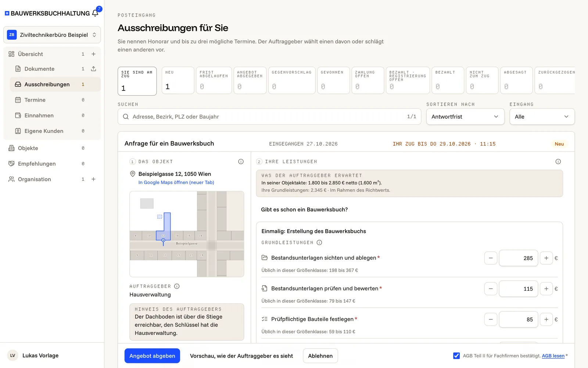Increase Bestandsunterlagen sichten und ablegen amount
The image size is (588, 368).
pos(546,258)
